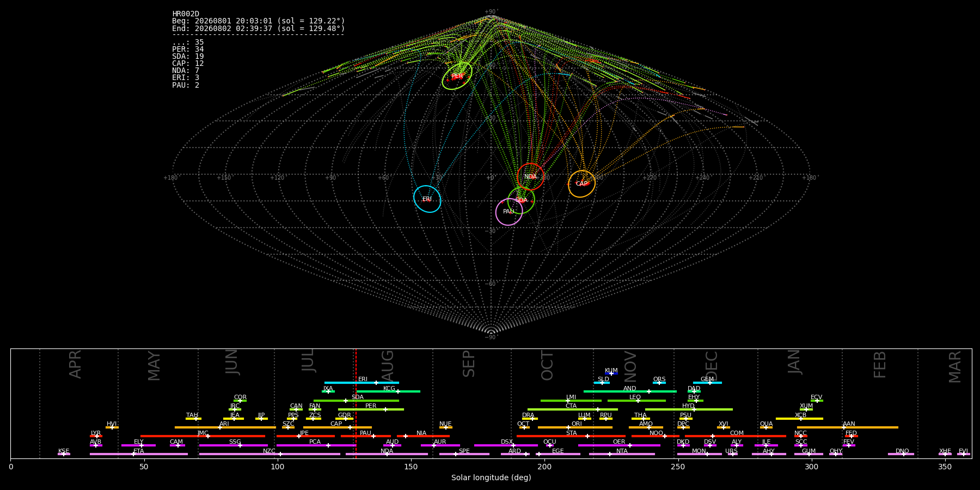
Task: Click the ERI cyan radiant circle
Action: 427,199
